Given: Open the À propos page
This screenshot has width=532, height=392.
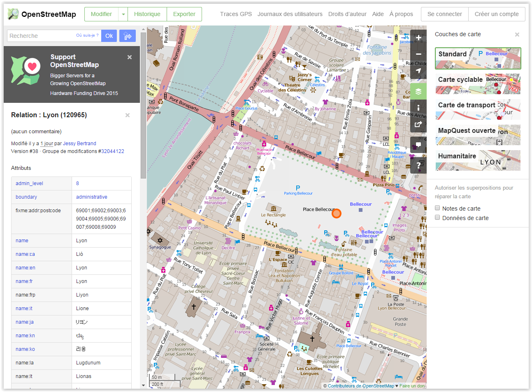Looking at the screenshot, I should [401, 14].
